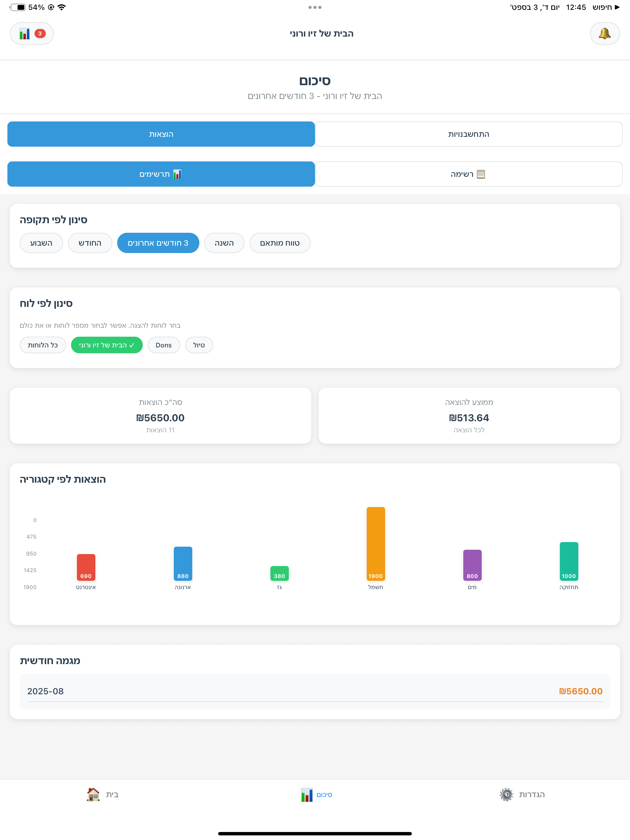Screen dimensions: 630x840
Task: Tap the red אינטרנט bar (690)
Action: point(86,567)
